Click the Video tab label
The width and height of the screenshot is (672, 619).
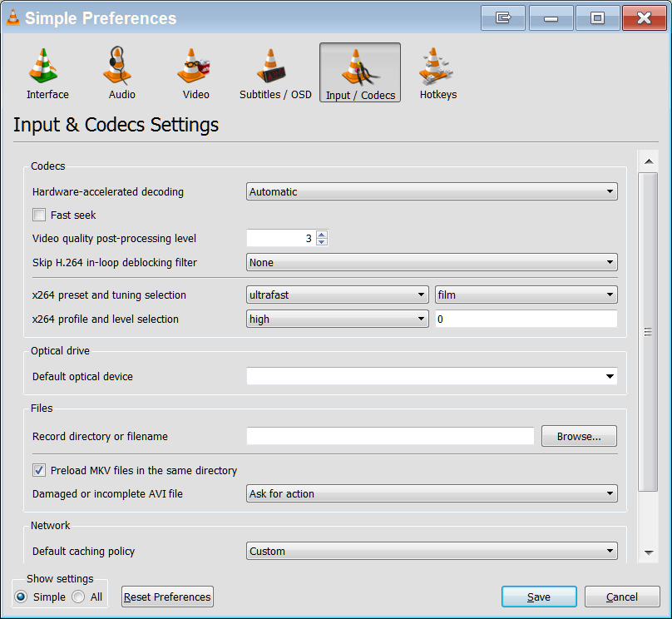(x=195, y=94)
